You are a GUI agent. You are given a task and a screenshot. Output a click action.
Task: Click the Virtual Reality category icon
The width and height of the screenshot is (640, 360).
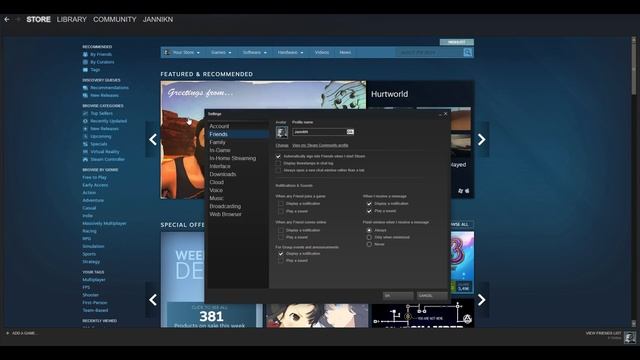coord(85,152)
